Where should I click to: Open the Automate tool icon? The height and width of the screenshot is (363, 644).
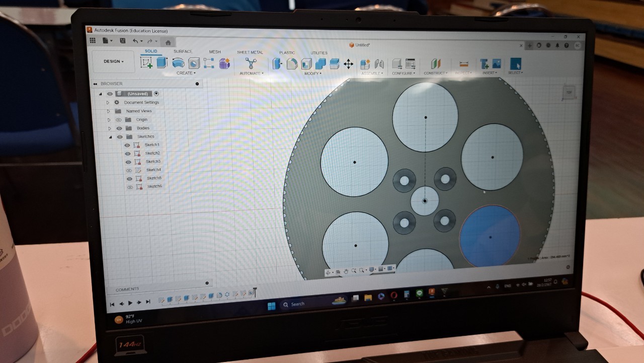(251, 63)
